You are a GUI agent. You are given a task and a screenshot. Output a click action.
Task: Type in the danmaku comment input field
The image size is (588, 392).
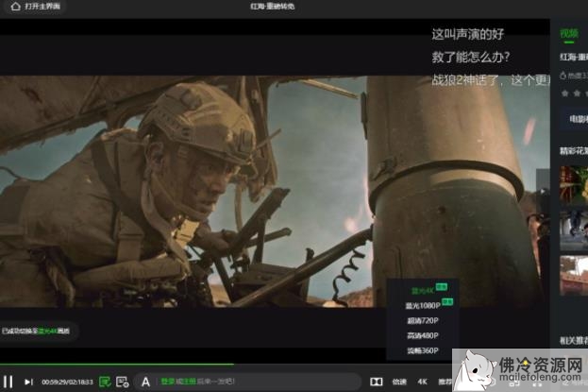(x=274, y=382)
